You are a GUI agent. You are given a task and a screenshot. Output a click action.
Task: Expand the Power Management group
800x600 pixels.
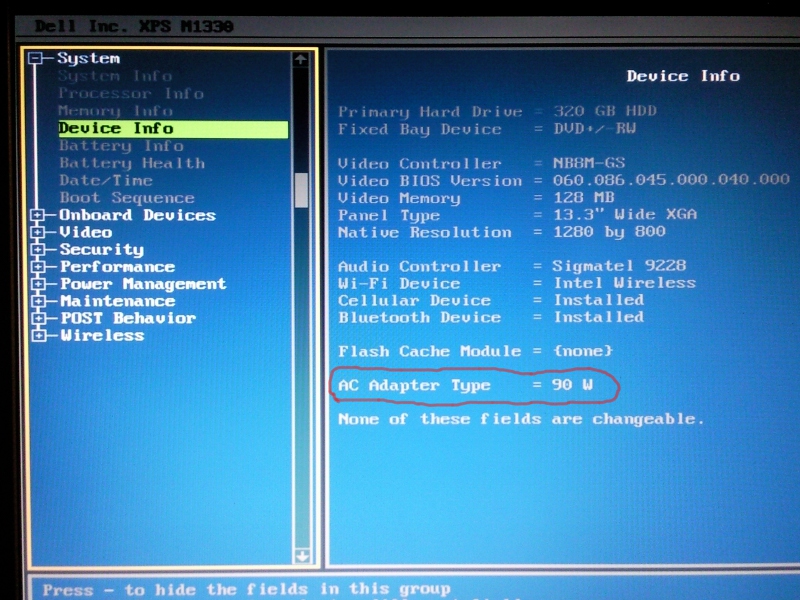38,284
